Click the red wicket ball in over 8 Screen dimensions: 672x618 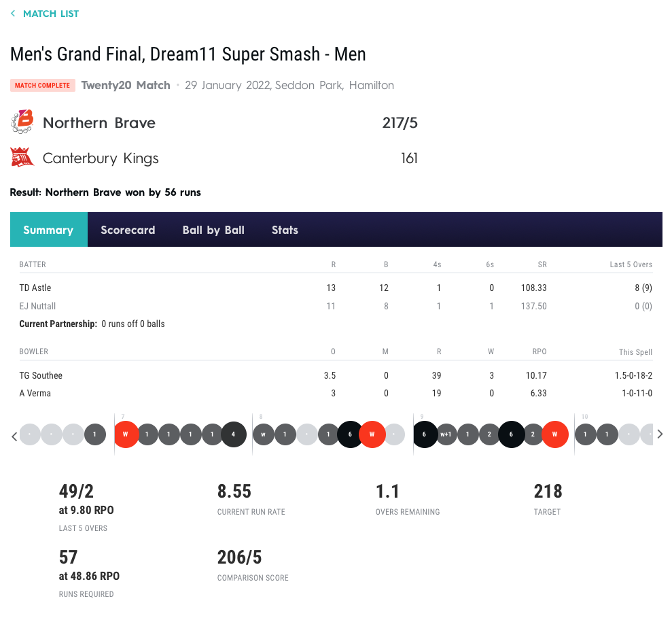[x=372, y=434]
